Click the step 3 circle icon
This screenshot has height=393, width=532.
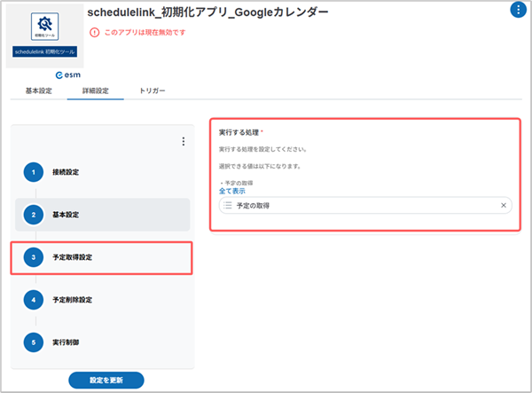(x=33, y=257)
